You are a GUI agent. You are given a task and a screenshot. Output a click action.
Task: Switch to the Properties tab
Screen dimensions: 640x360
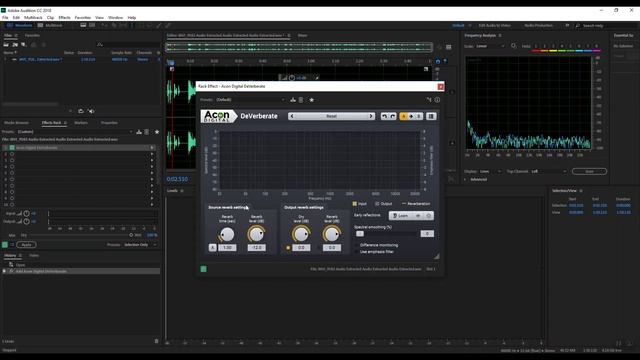[109, 122]
